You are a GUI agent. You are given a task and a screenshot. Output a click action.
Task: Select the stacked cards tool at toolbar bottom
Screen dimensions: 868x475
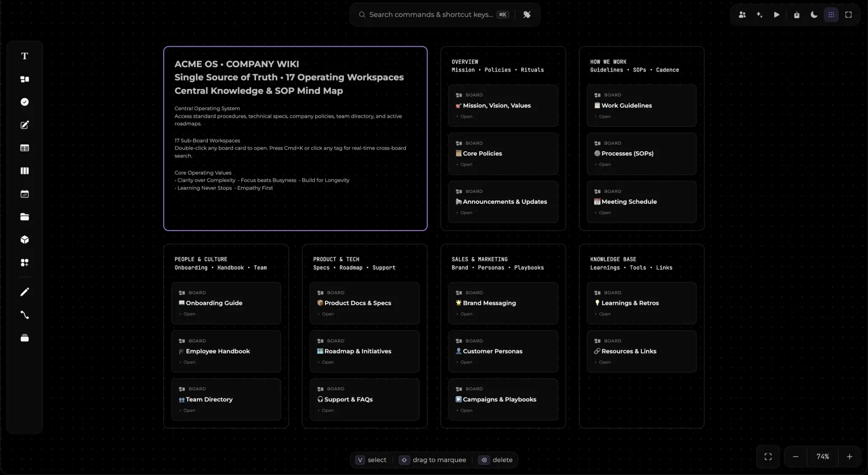click(x=24, y=338)
